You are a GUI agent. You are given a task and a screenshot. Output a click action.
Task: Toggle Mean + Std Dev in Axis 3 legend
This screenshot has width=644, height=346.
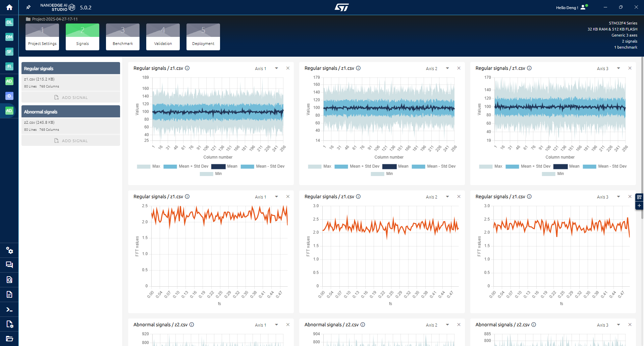[528, 166]
